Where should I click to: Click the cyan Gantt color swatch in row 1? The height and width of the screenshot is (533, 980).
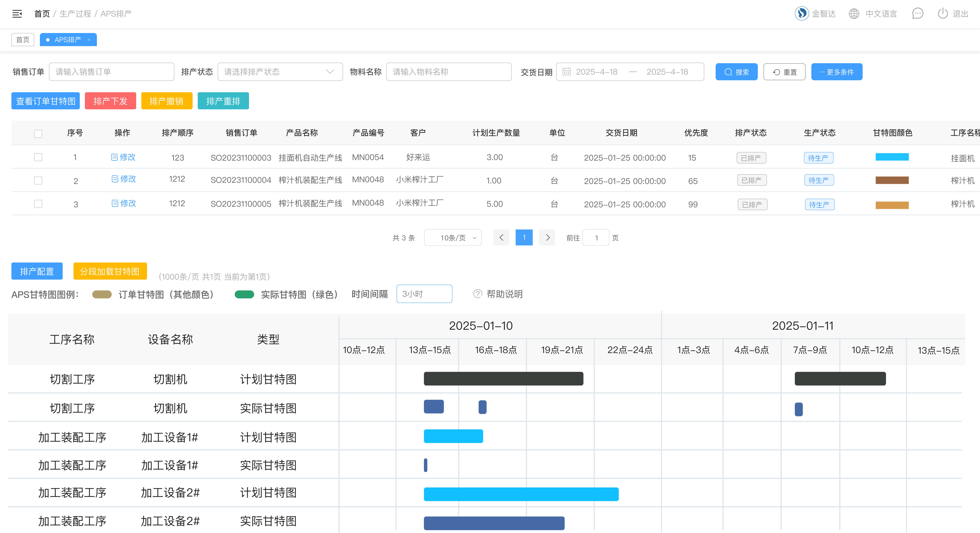click(892, 157)
